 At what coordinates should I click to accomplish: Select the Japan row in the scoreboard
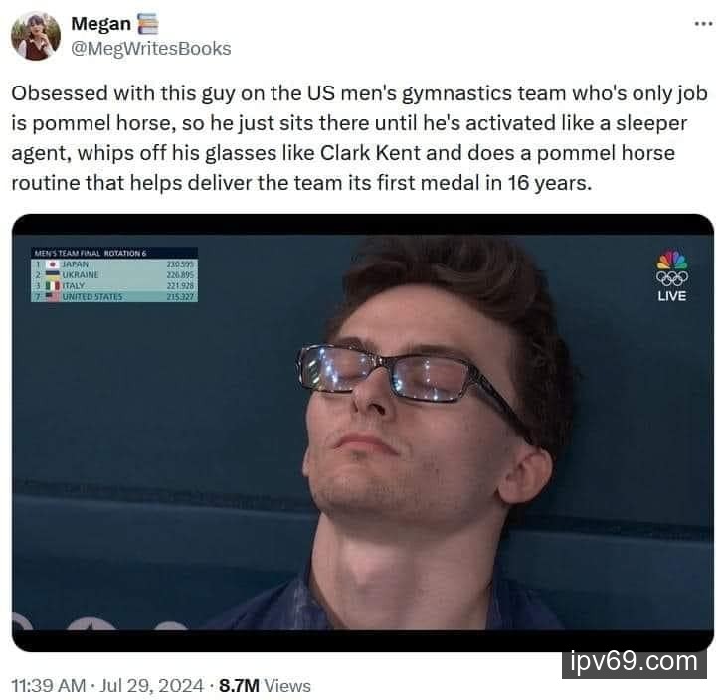pos(114,264)
